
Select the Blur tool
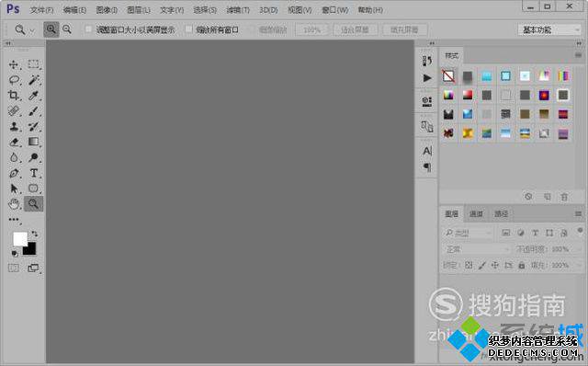point(14,157)
